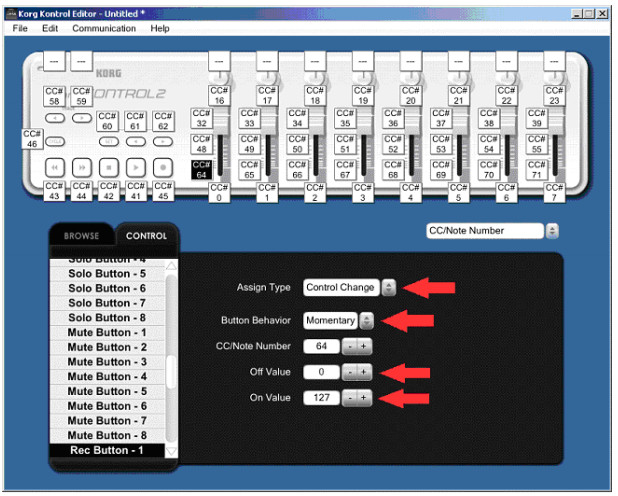Click the stop transport button icon
618x496 pixels.
click(x=109, y=167)
